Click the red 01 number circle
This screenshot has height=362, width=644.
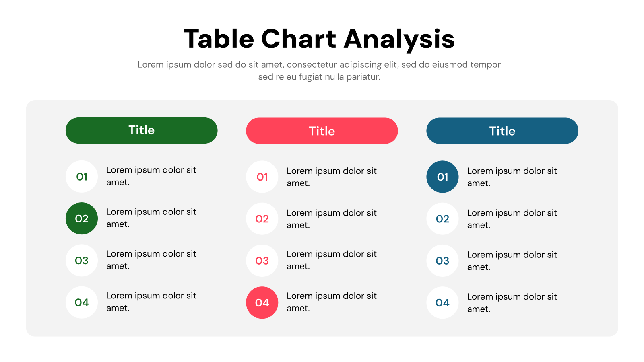pyautogui.click(x=262, y=177)
